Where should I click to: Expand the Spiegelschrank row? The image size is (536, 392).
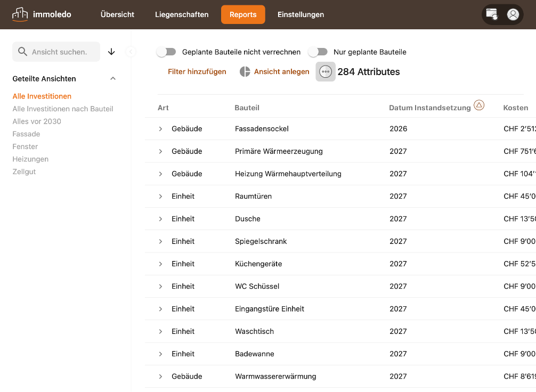pyautogui.click(x=160, y=242)
